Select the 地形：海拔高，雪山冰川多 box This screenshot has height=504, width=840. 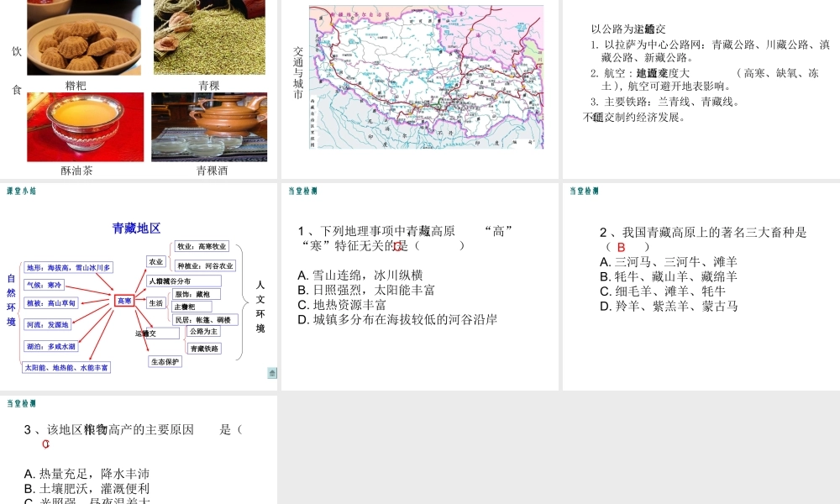click(69, 267)
